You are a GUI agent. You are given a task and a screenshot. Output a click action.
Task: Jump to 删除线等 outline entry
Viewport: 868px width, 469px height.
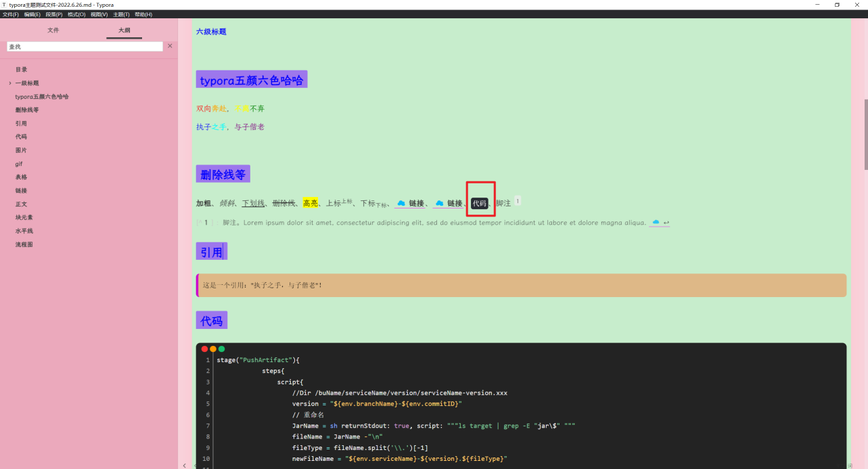point(27,110)
